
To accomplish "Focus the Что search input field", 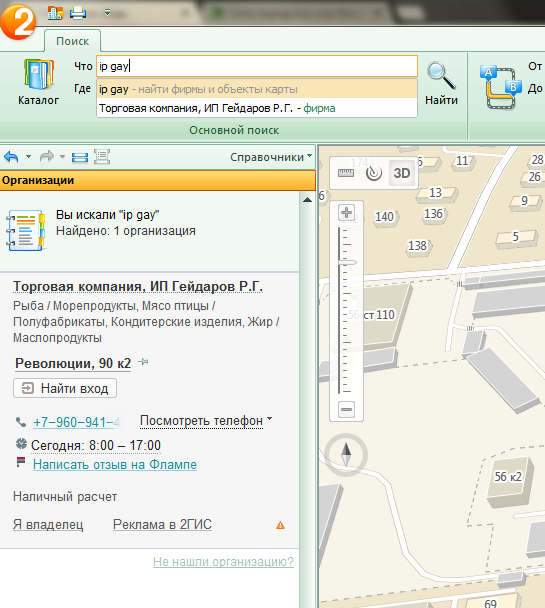I will click(x=257, y=66).
